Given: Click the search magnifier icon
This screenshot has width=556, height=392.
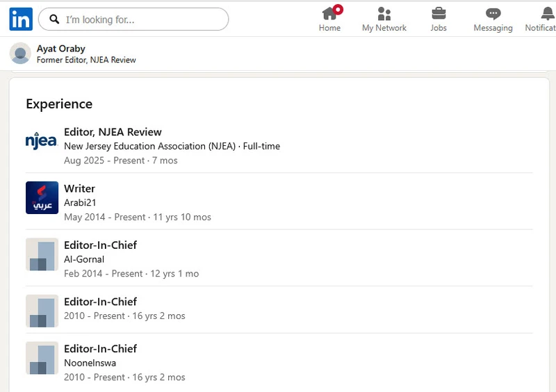Looking at the screenshot, I should pyautogui.click(x=54, y=19).
